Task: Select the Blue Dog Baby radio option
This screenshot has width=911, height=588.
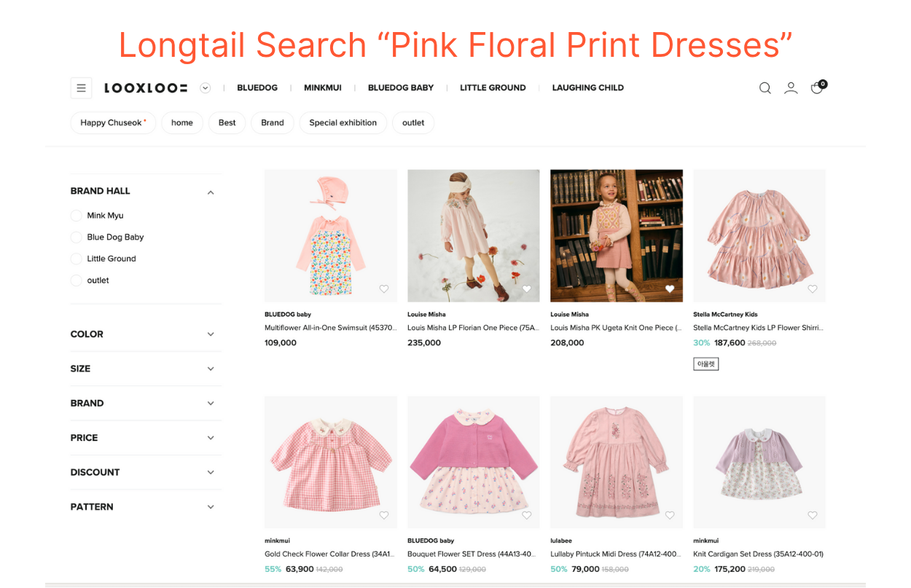Action: pos(76,237)
